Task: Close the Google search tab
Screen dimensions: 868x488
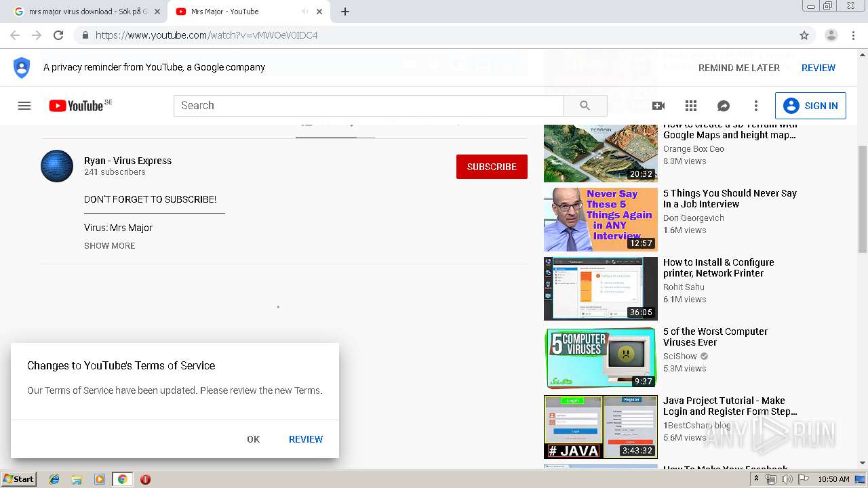Action: tap(157, 12)
